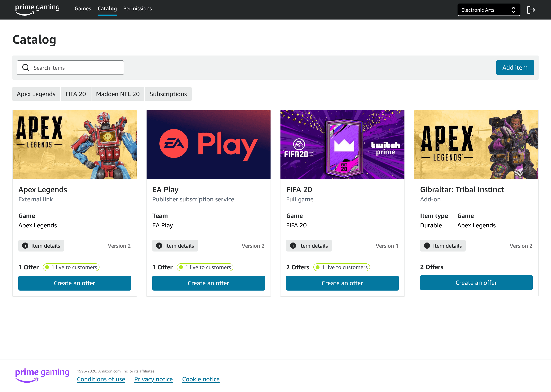Click the 'Version 1' label on FIFA 20
This screenshot has height=392, width=551.
point(387,246)
